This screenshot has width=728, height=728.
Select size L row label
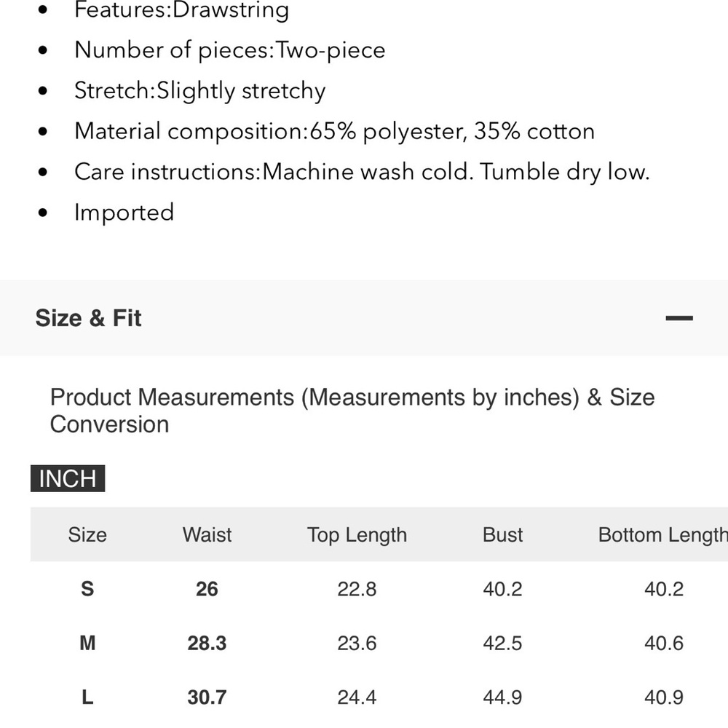coord(87,697)
